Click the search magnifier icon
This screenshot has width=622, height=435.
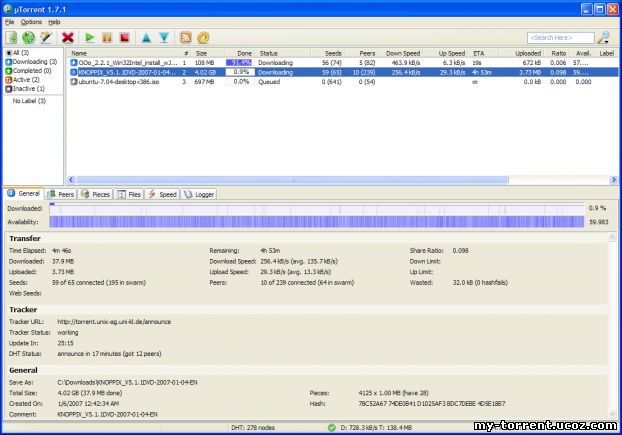(604, 38)
